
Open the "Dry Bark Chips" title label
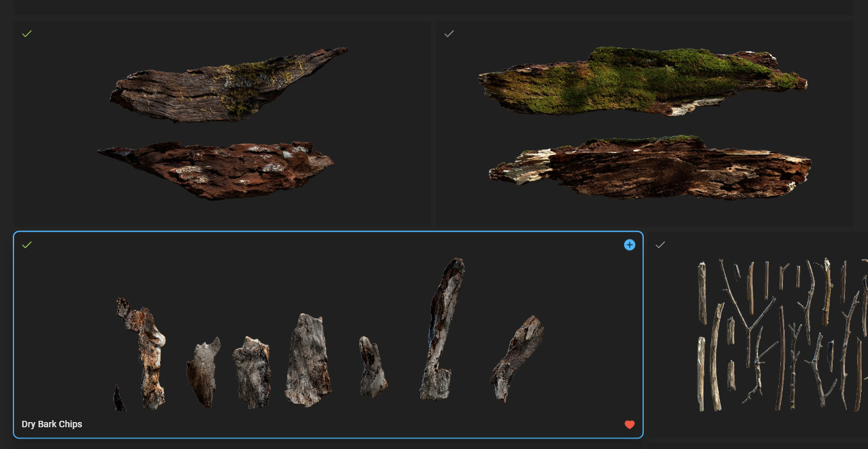(52, 424)
